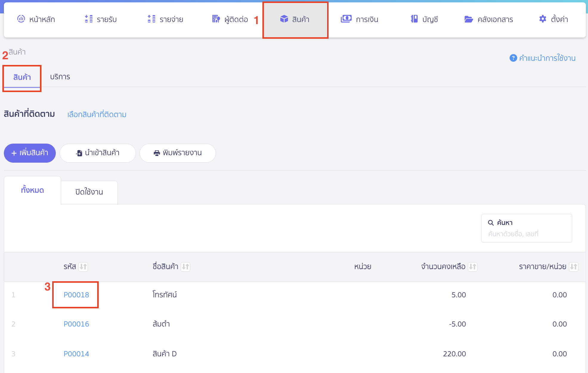Toggle sort on the ชื่อสินค้า column

[x=185, y=267]
